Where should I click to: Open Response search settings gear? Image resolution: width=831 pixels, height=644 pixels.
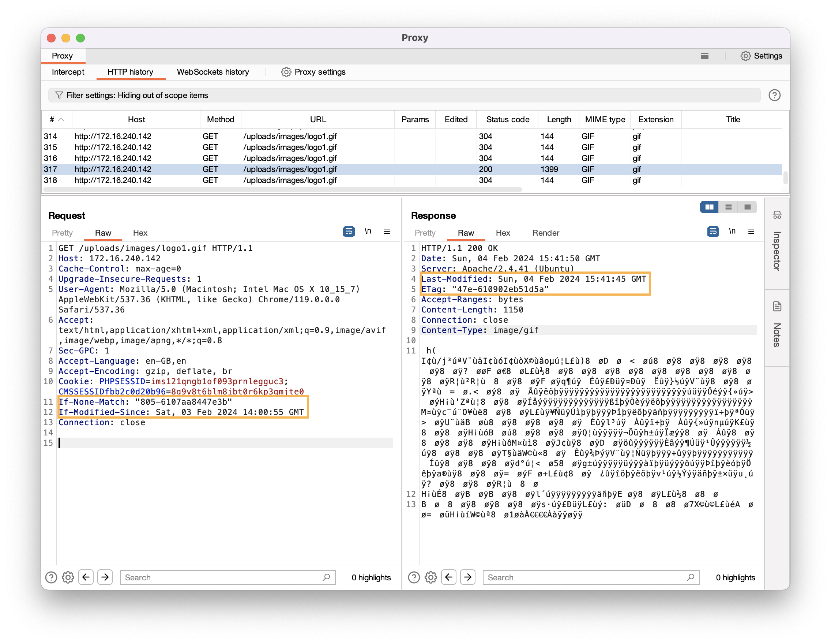coord(430,578)
